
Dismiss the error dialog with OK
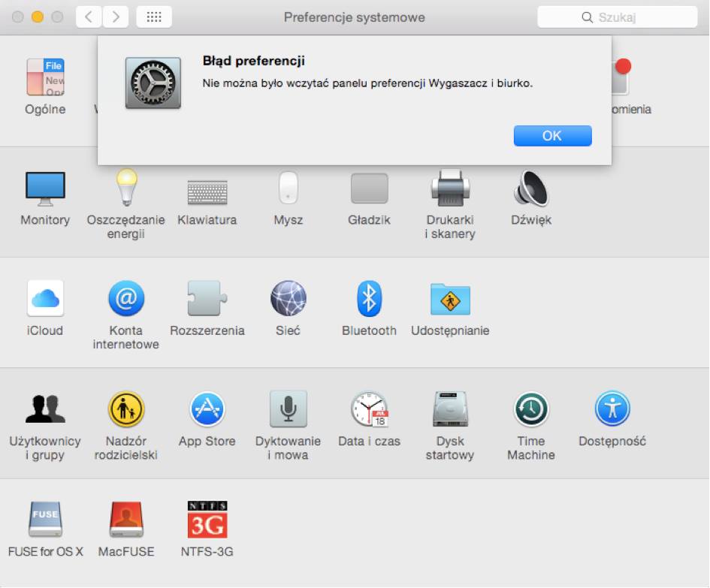[552, 136]
